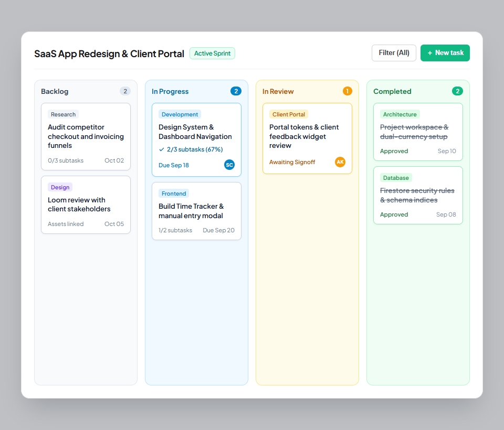Click the subtasks checkmark on Design System card

(161, 149)
